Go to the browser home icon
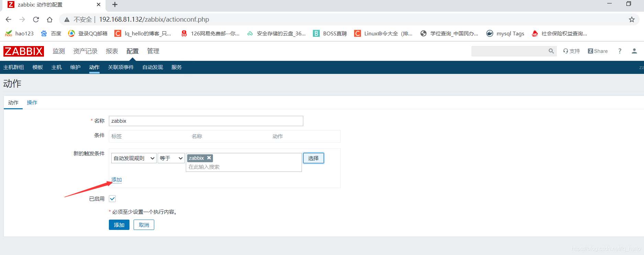The width and height of the screenshot is (644, 255). 49,19
